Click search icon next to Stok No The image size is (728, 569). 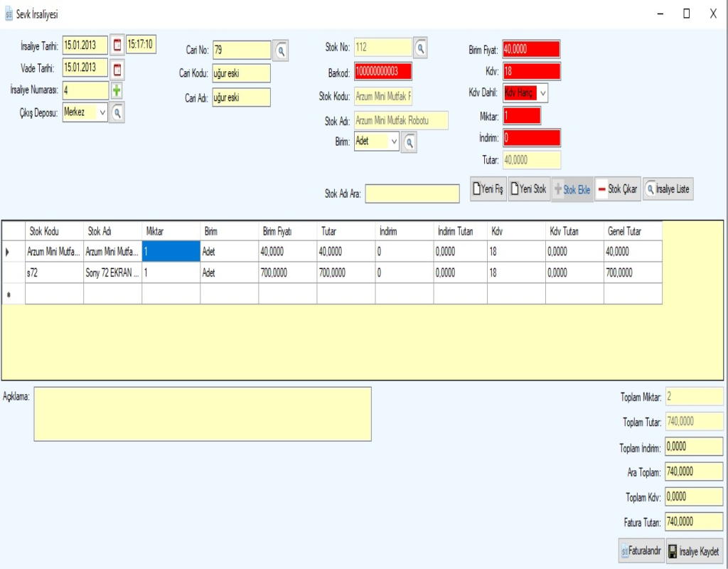421,48
